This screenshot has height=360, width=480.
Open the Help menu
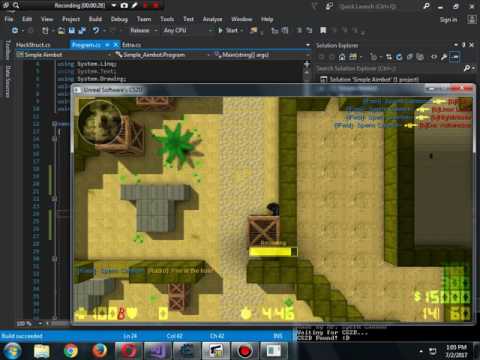(267, 19)
